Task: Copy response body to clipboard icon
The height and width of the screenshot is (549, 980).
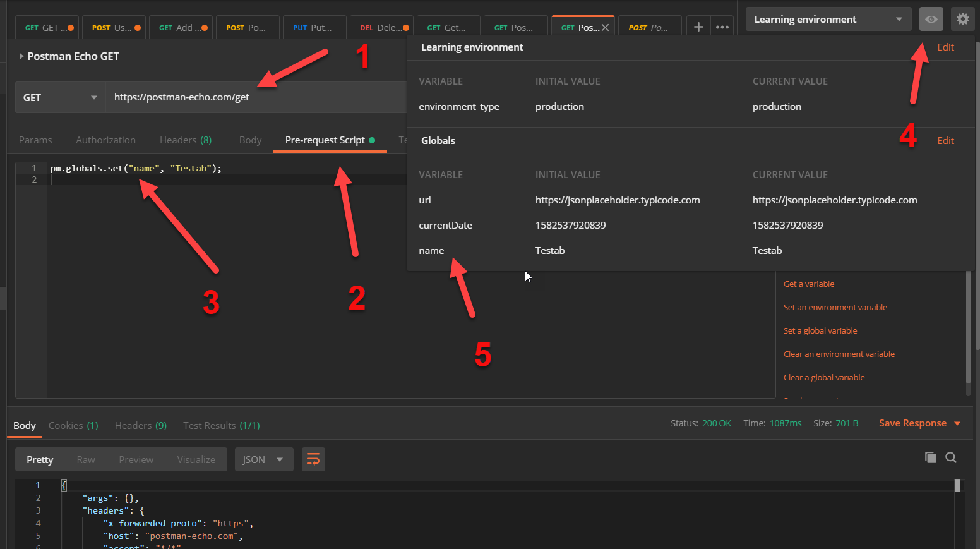Action: (x=930, y=457)
